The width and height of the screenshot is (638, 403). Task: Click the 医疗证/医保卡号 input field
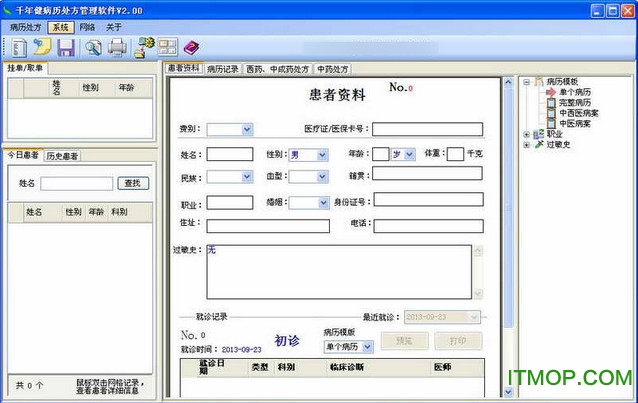[428, 129]
